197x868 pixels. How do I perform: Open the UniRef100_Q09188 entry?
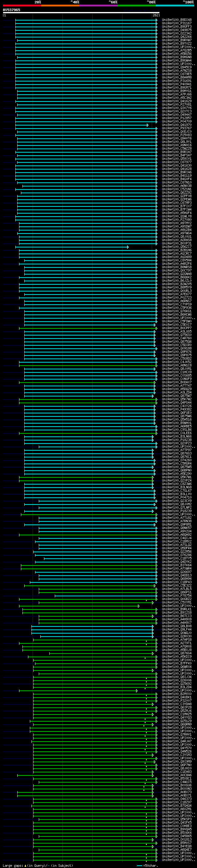pos(177,349)
